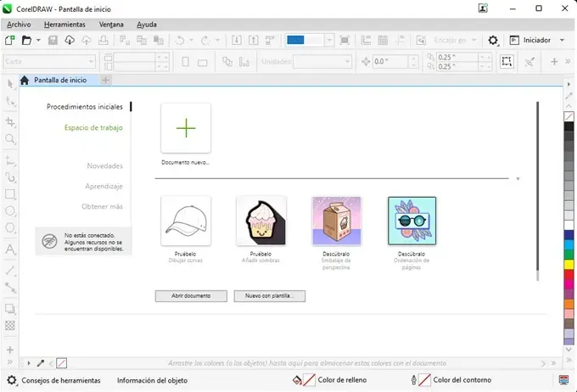Click the New document toolbar icon
Screen dimensions: 577x392
[10, 40]
